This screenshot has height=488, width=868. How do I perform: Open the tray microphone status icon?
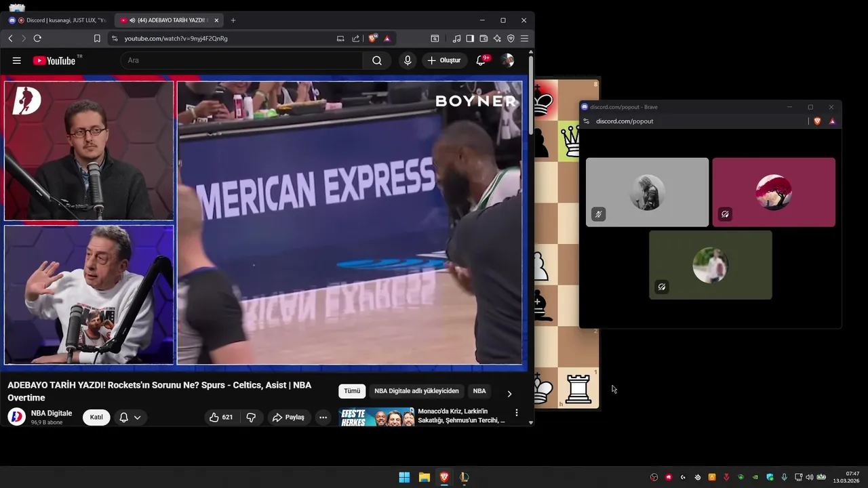tap(785, 477)
